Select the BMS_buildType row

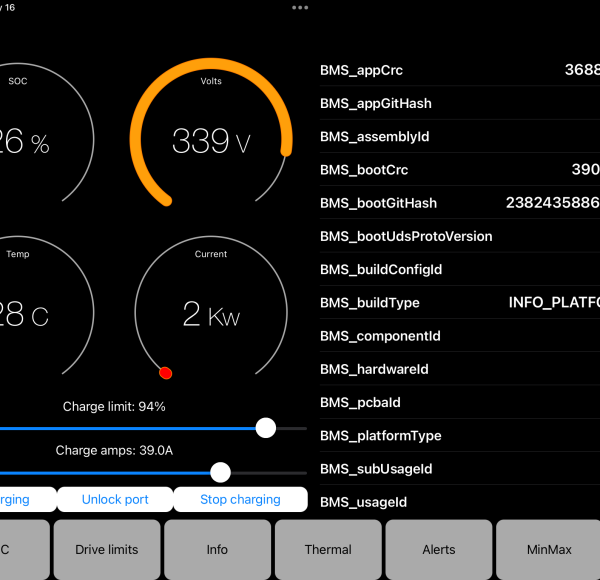click(460, 303)
